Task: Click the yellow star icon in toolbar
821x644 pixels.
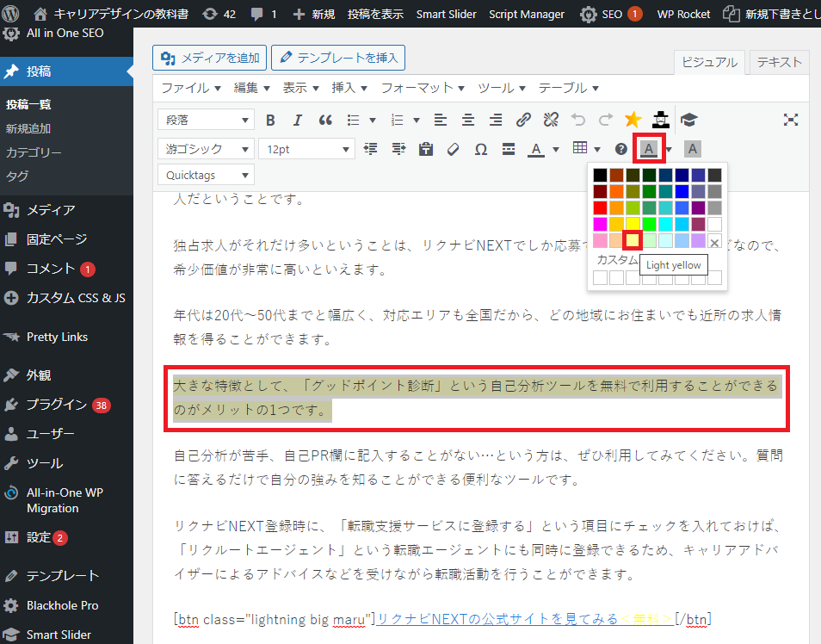Action: [633, 120]
